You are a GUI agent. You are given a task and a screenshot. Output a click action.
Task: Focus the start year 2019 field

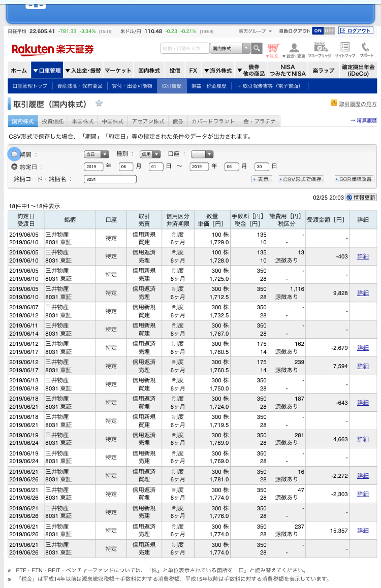94,167
